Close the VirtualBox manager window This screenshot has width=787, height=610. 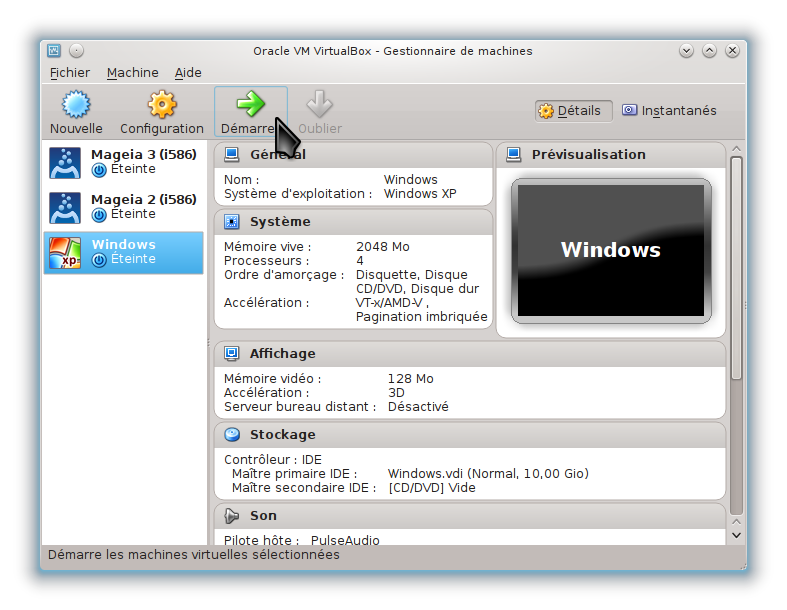[732, 51]
